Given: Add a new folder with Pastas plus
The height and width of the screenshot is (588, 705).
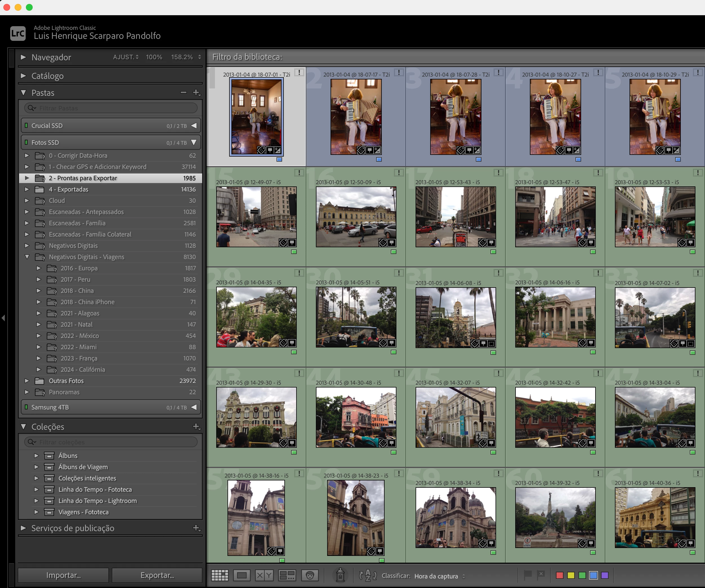Looking at the screenshot, I should click(197, 92).
